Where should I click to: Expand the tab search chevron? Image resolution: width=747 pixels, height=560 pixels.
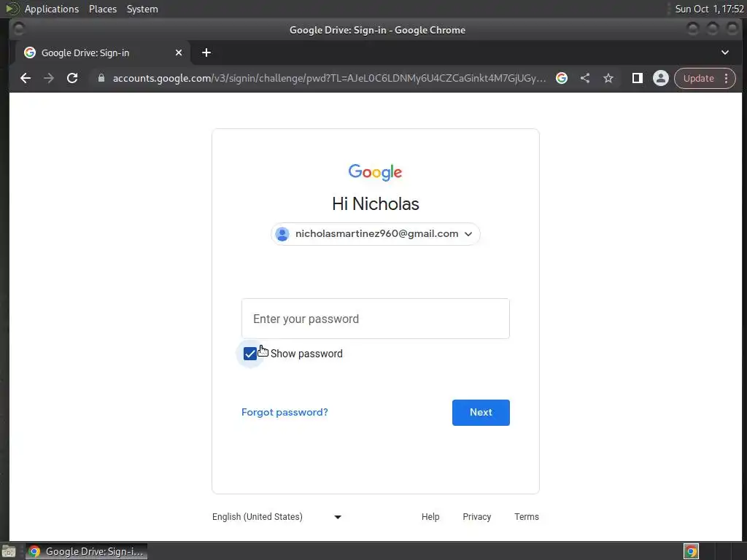tap(725, 52)
